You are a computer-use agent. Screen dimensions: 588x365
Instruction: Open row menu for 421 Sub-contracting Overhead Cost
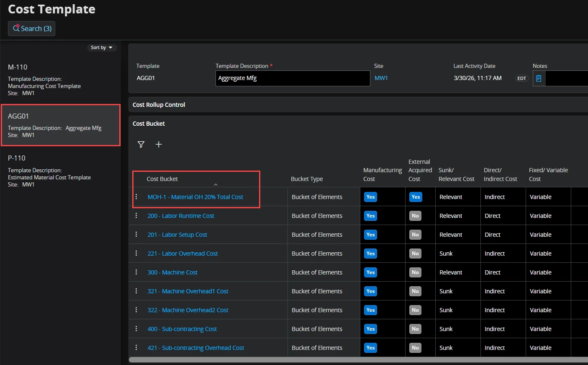point(136,347)
